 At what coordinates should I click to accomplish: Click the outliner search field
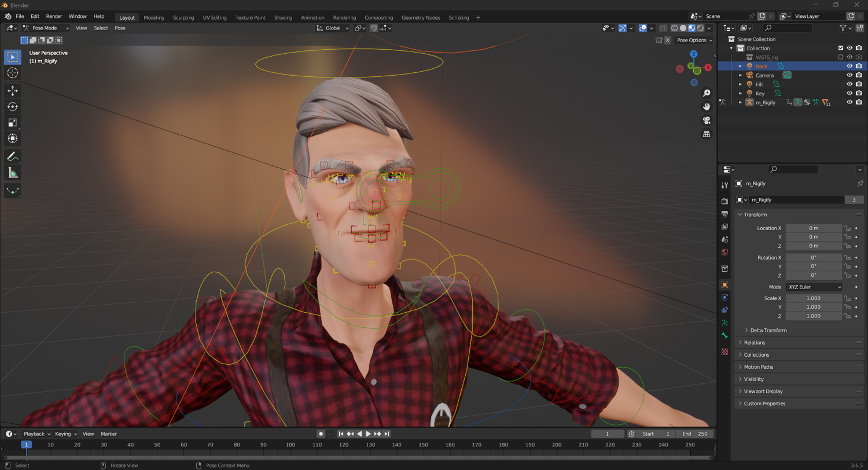point(788,28)
